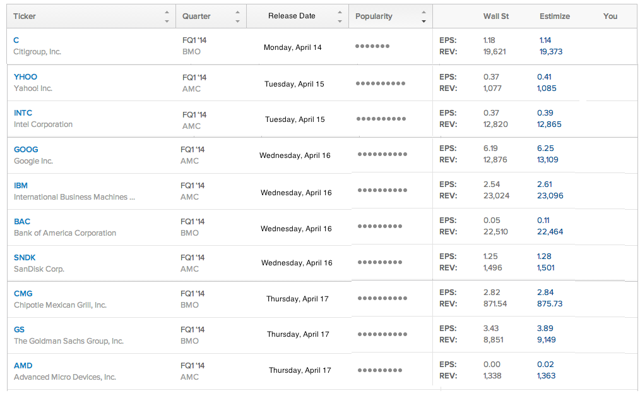Image resolution: width=640 pixels, height=393 pixels.
Task: Open the INTC ticker link
Action: [x=23, y=113]
